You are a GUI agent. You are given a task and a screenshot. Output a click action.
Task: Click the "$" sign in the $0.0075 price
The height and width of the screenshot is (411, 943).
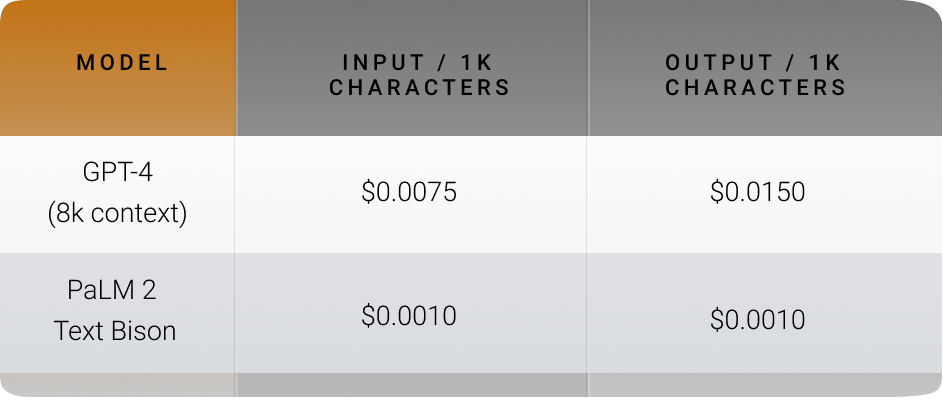coord(367,192)
